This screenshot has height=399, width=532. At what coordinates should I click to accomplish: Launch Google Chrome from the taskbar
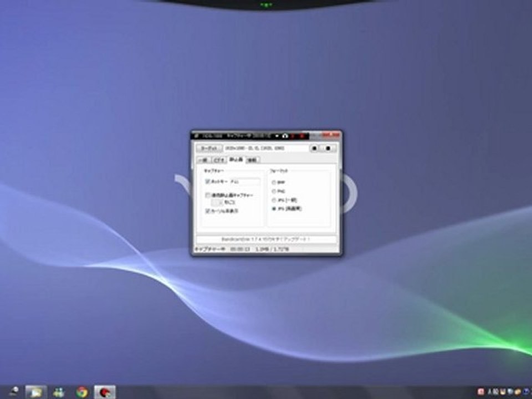coord(82,392)
